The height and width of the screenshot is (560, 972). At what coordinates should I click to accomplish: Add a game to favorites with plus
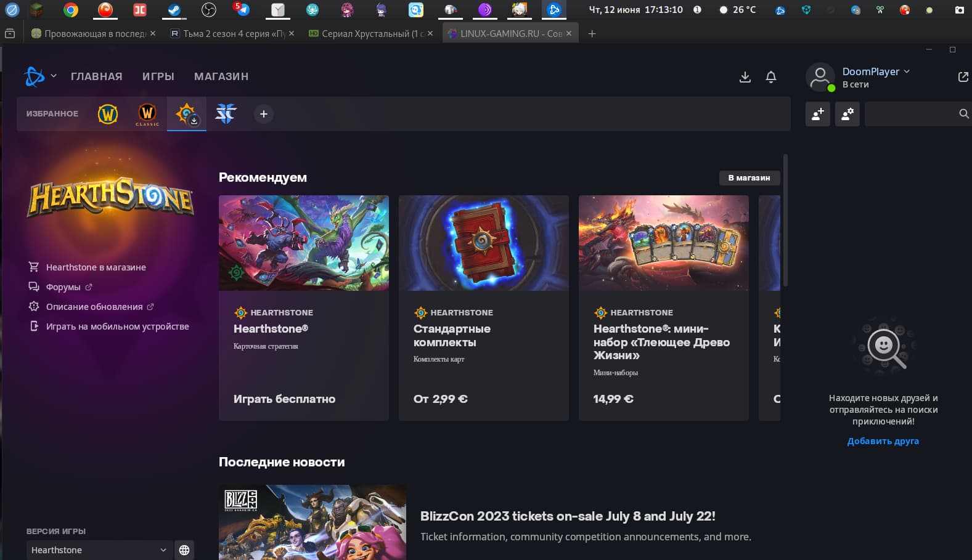264,114
